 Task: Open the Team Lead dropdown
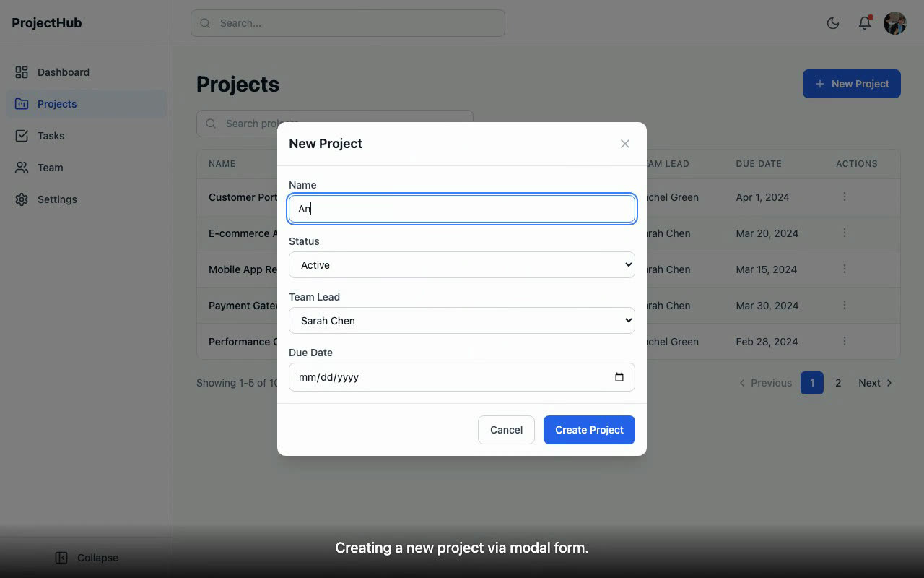(x=462, y=321)
